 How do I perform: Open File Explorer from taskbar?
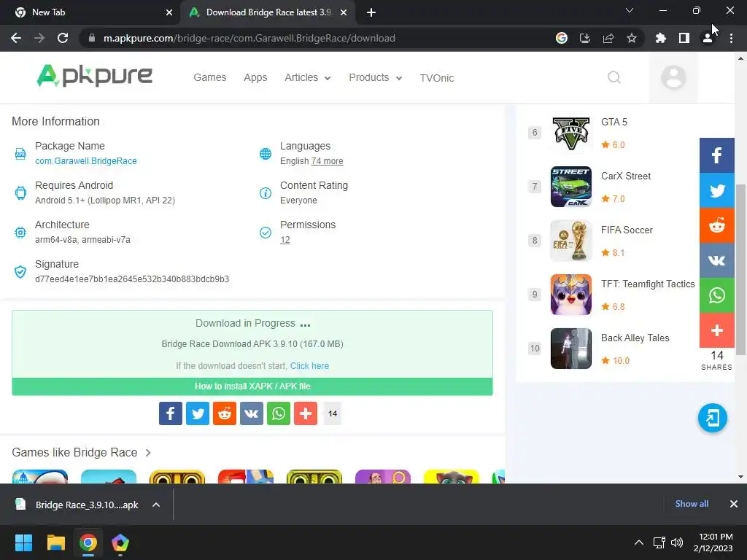tap(55, 542)
